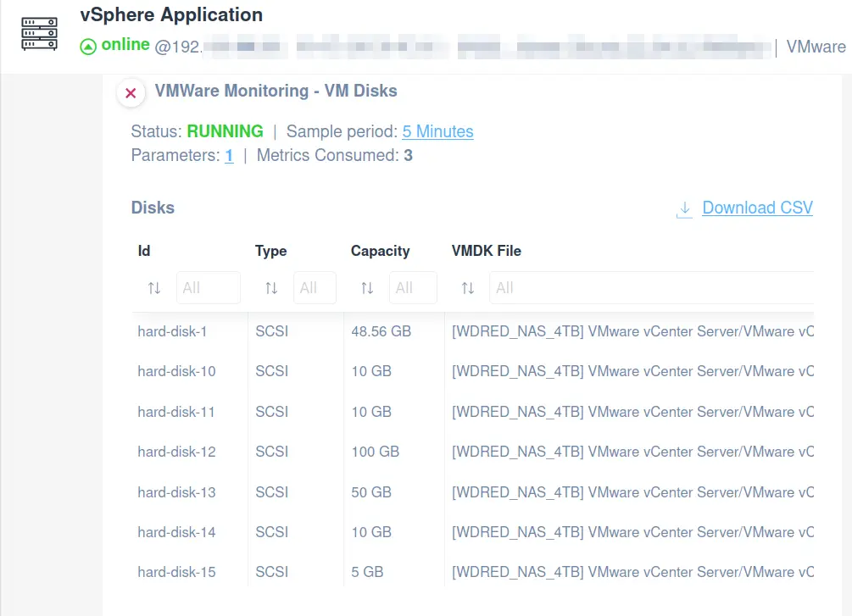Viewport: 852px width, 616px height.
Task: Select the hard-disk-12 row
Action: coord(176,452)
